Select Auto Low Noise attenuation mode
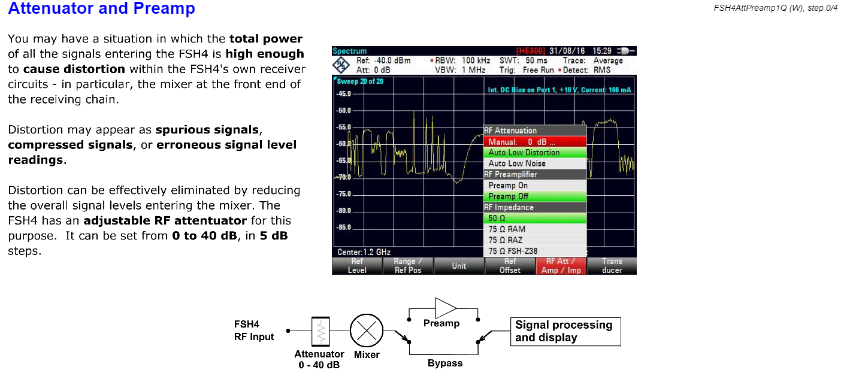This screenshot has height=379, width=868. tap(516, 163)
